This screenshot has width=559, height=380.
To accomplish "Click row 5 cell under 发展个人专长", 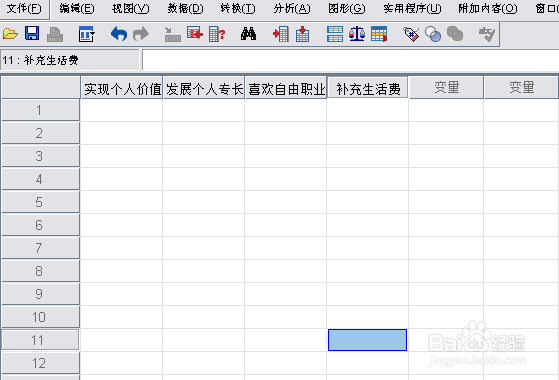I will (204, 202).
